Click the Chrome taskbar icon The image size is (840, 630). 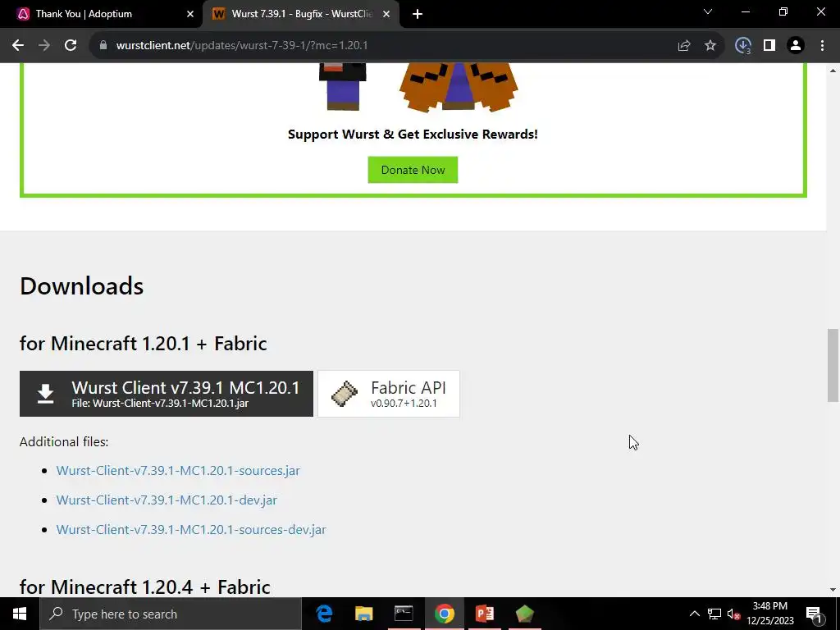click(x=444, y=614)
